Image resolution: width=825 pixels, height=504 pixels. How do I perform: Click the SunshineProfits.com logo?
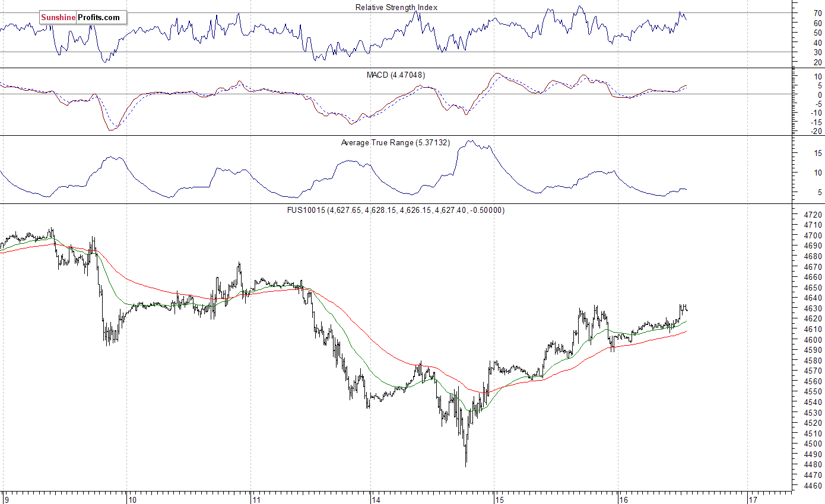tap(83, 17)
